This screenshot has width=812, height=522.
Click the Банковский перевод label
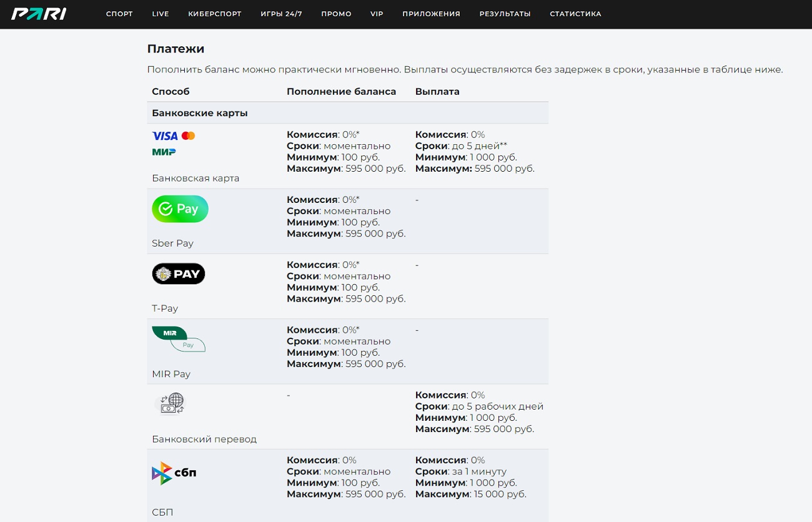[x=204, y=439]
